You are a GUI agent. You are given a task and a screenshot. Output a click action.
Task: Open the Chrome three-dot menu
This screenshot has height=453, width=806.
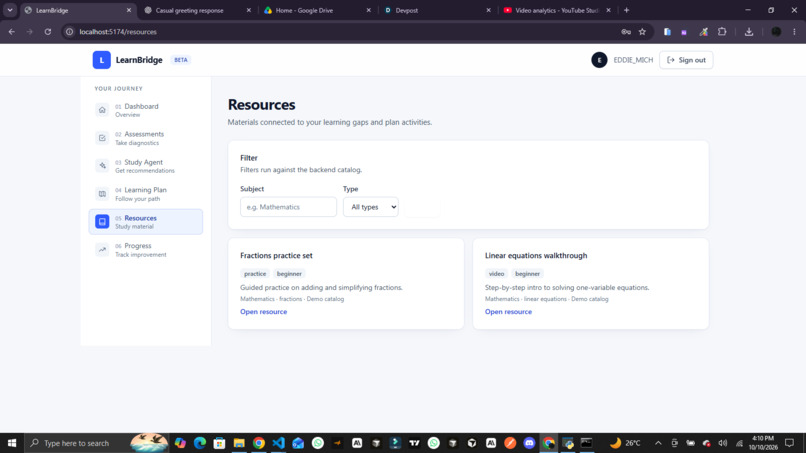pyautogui.click(x=794, y=31)
